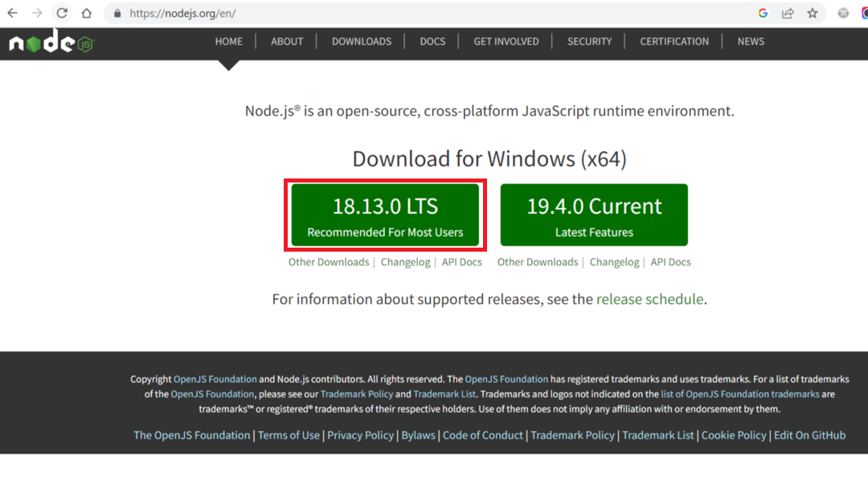Open Other Downloads under the LTS button
Image resolution: width=868 pixels, height=480 pixels.
click(x=328, y=262)
